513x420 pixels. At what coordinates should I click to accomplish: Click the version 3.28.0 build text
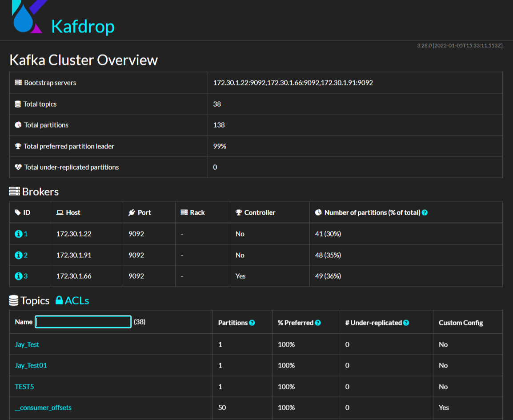coord(460,45)
